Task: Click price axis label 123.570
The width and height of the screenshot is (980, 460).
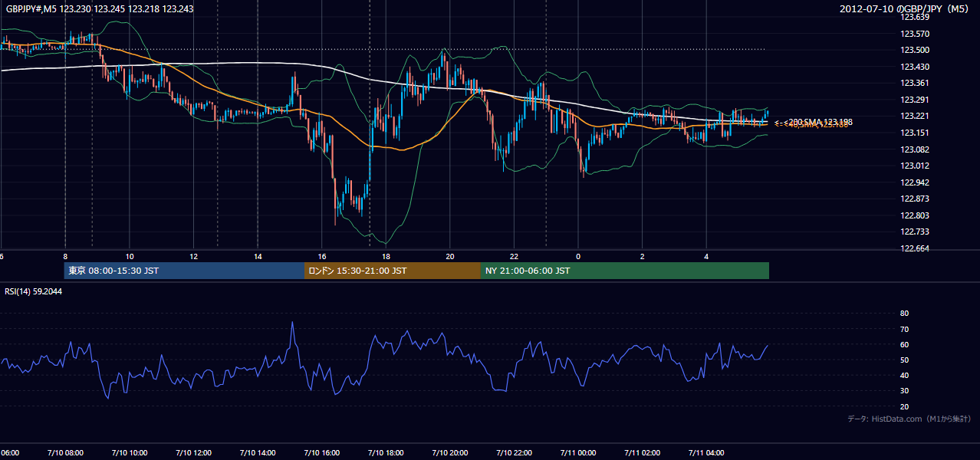Action: pyautogui.click(x=915, y=34)
